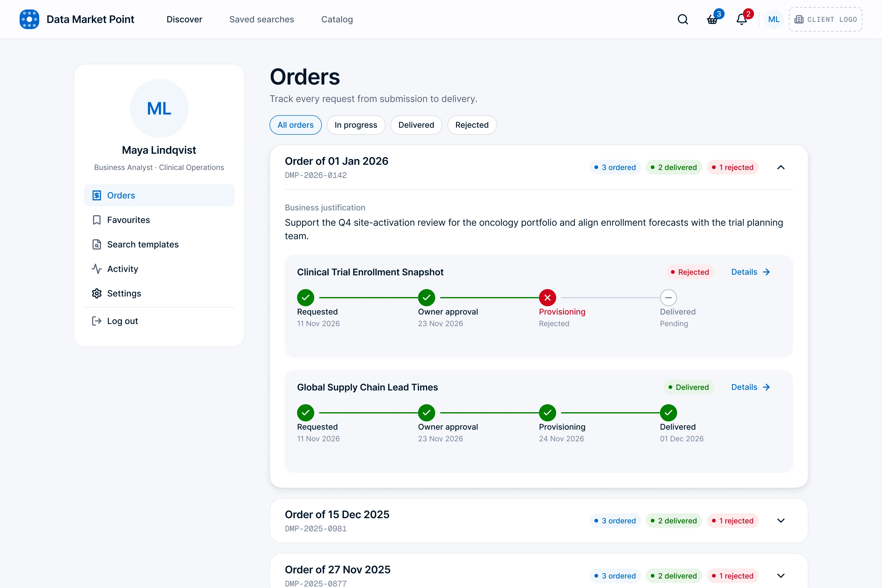Select the All orders filter
Image resolution: width=882 pixels, height=588 pixels.
pyautogui.click(x=296, y=125)
